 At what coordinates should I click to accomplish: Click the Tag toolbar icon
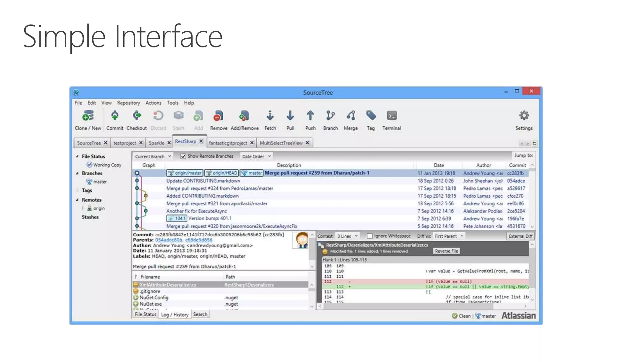pos(371,116)
